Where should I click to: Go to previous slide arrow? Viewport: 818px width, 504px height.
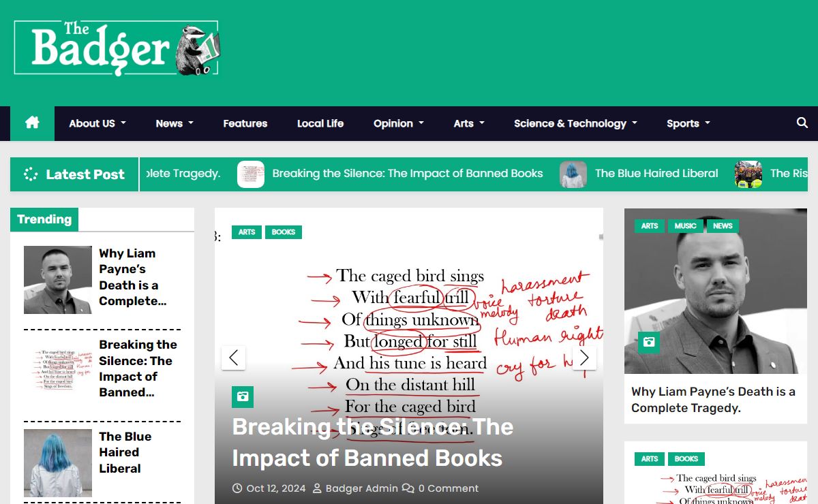pos(233,358)
